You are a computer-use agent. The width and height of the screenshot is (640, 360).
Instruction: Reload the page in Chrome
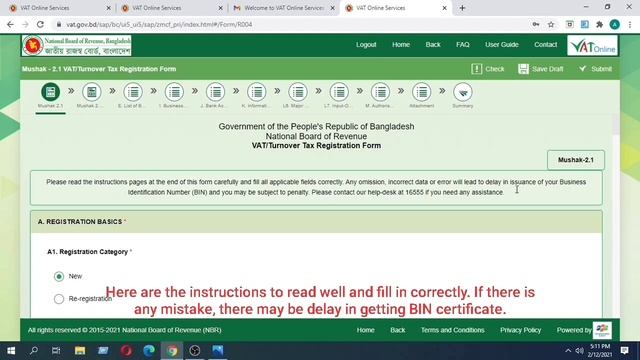click(40, 24)
